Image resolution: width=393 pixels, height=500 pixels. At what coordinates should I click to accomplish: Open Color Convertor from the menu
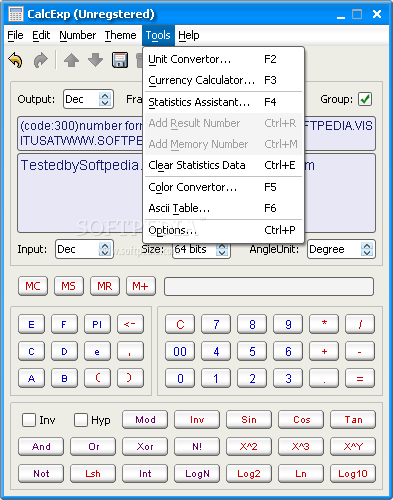tap(223, 187)
